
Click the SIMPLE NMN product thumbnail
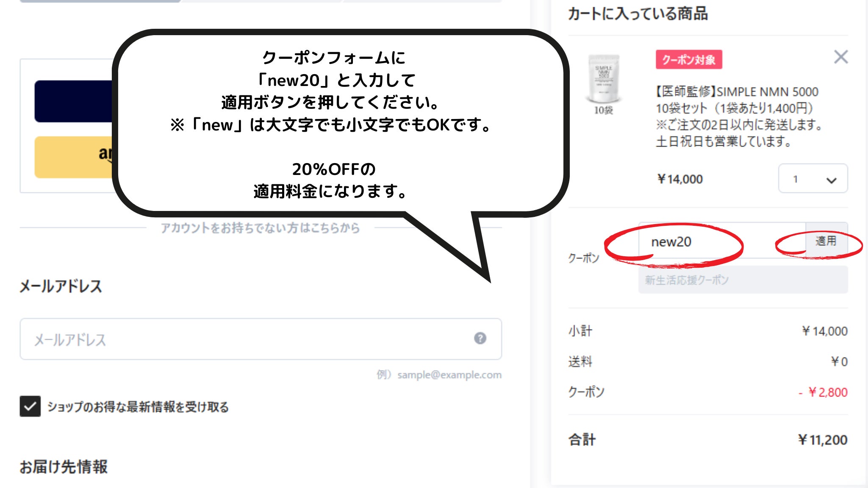pos(604,80)
